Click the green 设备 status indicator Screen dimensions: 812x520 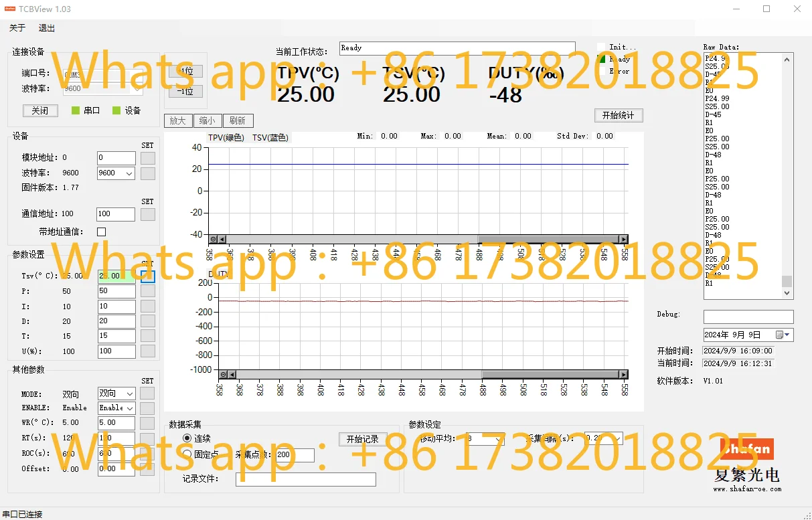(x=116, y=110)
